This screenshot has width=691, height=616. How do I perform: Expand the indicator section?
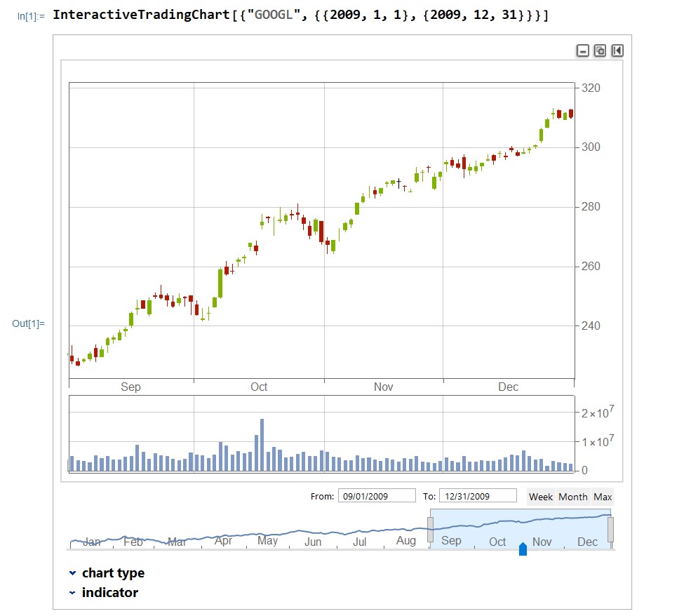click(x=104, y=593)
